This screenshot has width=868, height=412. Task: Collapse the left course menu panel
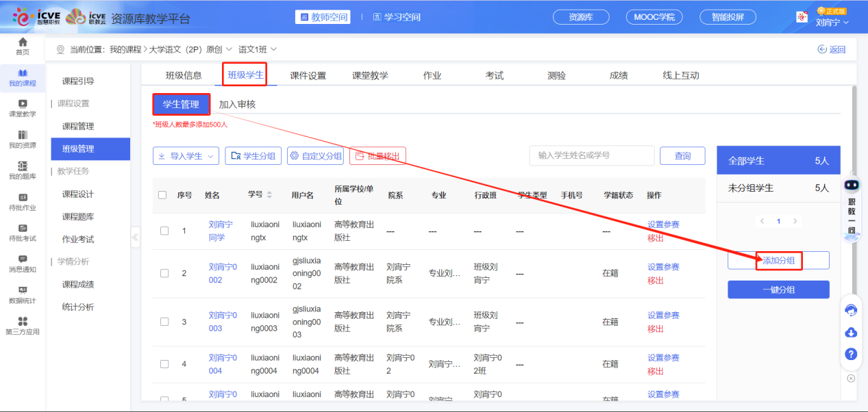(x=135, y=237)
